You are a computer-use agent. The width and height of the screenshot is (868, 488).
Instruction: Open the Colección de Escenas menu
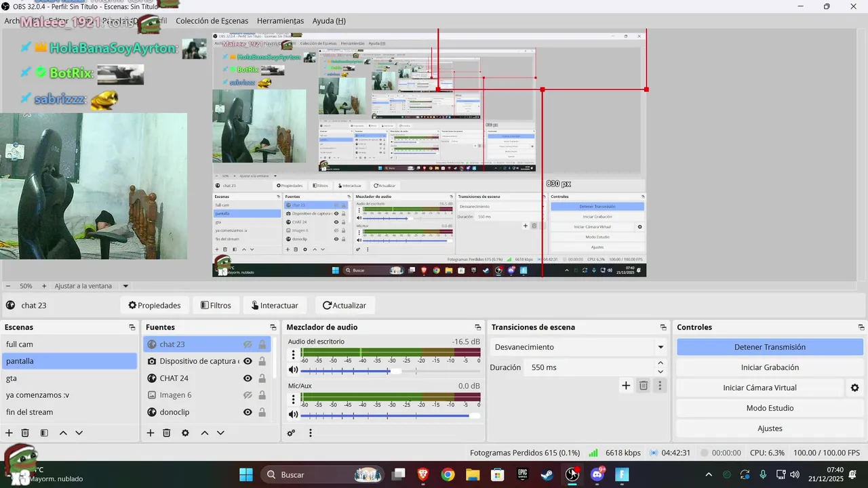click(212, 21)
